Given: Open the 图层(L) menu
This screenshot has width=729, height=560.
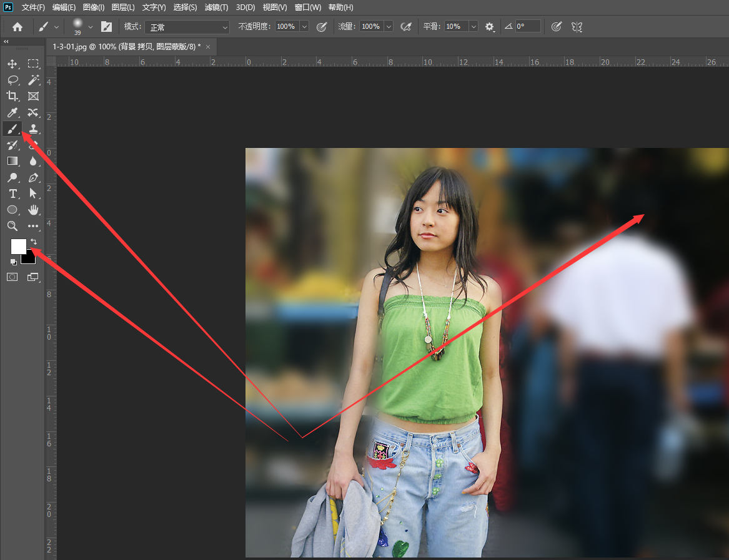Looking at the screenshot, I should coord(123,7).
